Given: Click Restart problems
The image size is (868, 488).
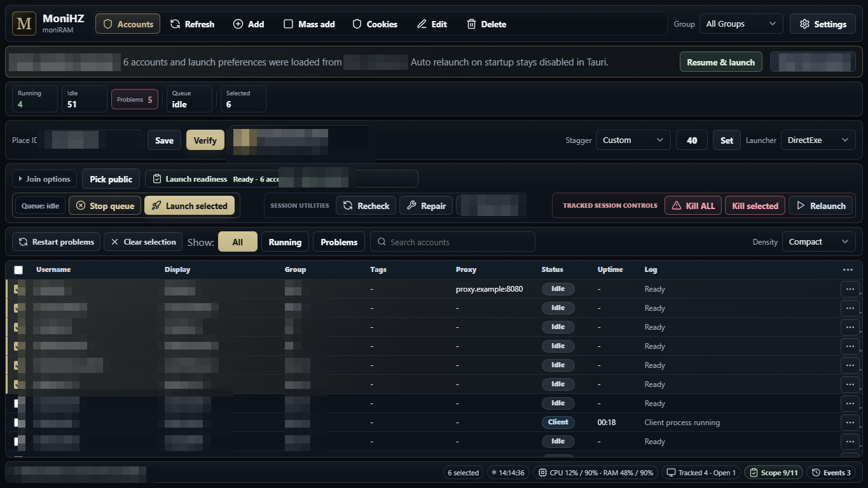Looking at the screenshot, I should pos(57,242).
